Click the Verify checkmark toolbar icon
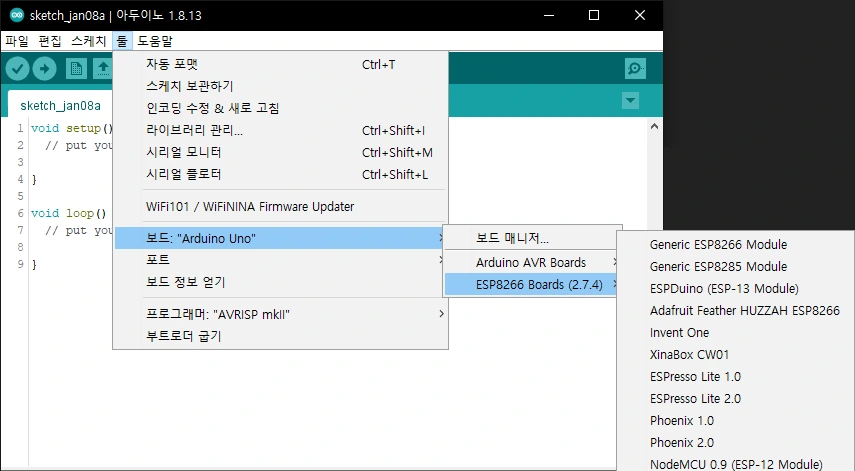The image size is (855, 471). pyautogui.click(x=17, y=69)
